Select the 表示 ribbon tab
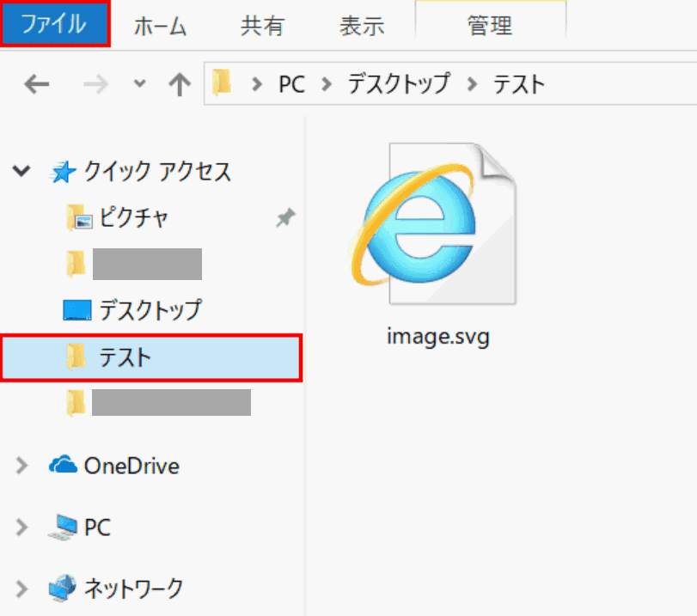The width and height of the screenshot is (697, 616). coord(362,26)
